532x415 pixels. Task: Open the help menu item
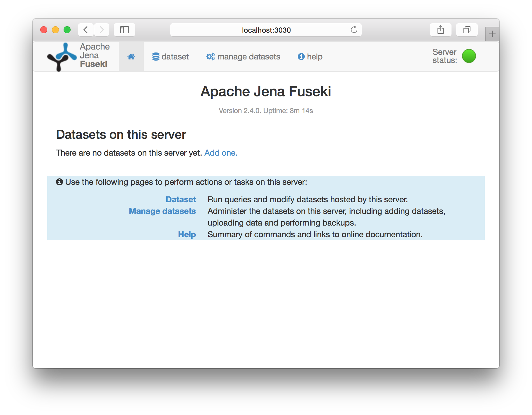point(310,56)
